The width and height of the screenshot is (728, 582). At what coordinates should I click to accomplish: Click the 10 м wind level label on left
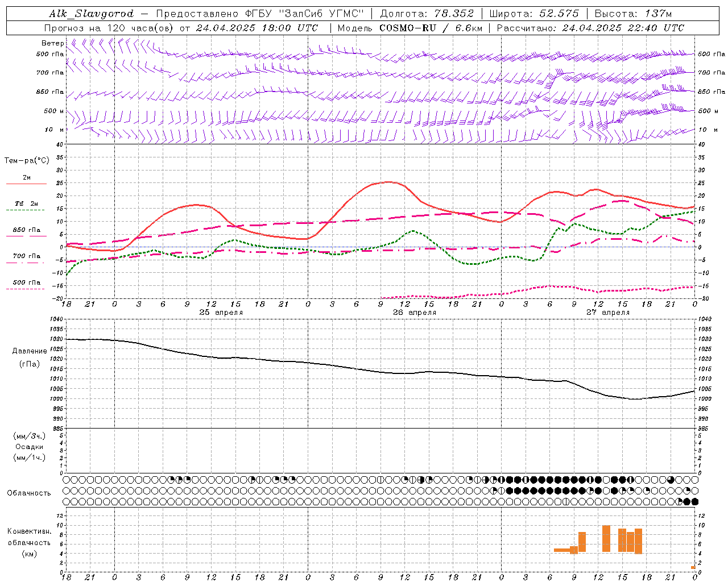pyautogui.click(x=54, y=130)
